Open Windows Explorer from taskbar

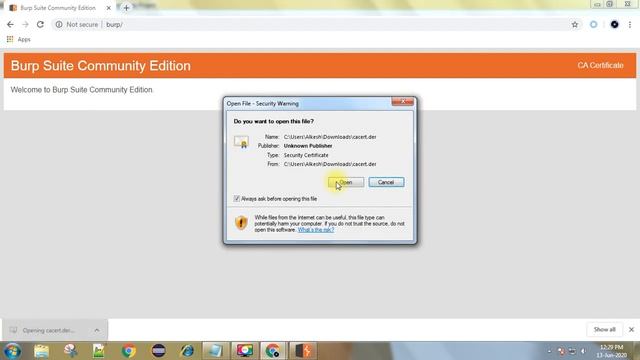tap(41, 351)
